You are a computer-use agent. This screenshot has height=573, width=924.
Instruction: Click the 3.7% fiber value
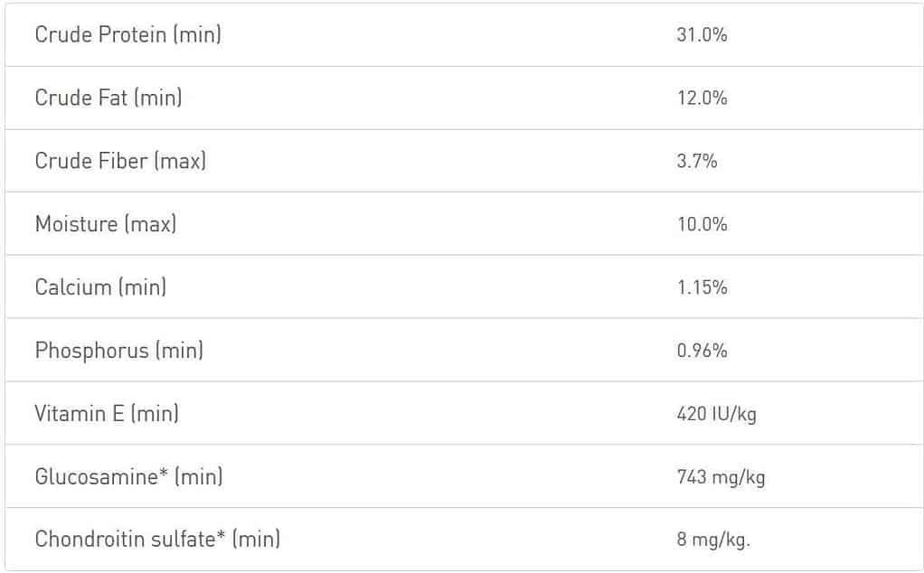point(697,161)
